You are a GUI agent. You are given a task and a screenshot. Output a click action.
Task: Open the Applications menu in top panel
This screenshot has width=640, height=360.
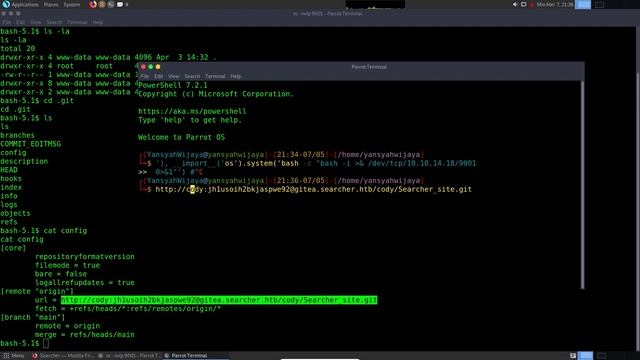pyautogui.click(x=24, y=4)
